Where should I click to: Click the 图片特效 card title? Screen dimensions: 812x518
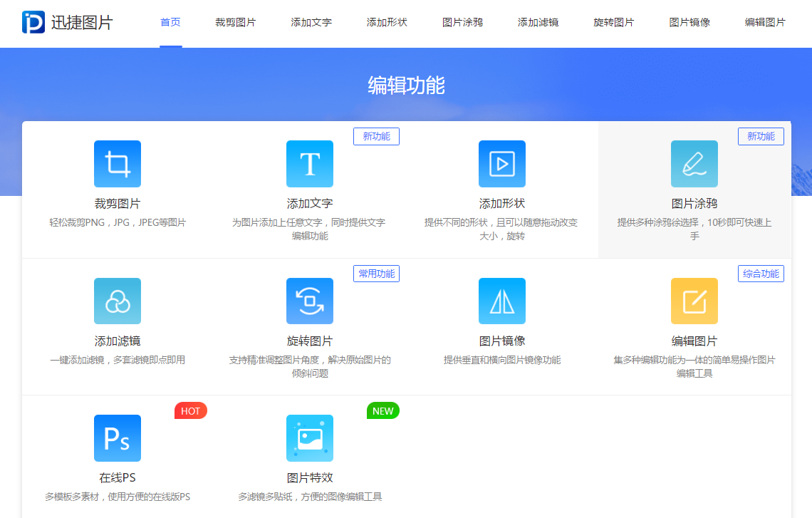[x=310, y=477]
